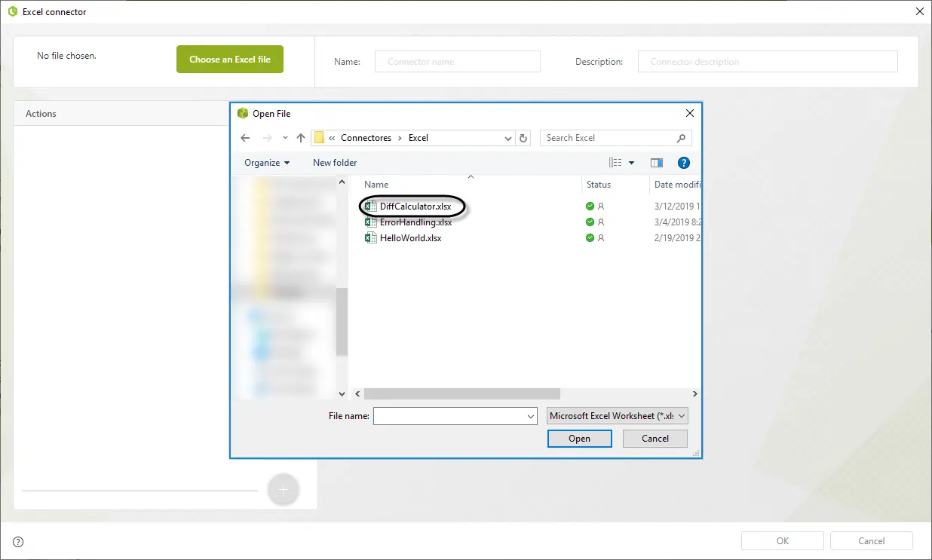Sort files by the Name column

[x=376, y=185]
